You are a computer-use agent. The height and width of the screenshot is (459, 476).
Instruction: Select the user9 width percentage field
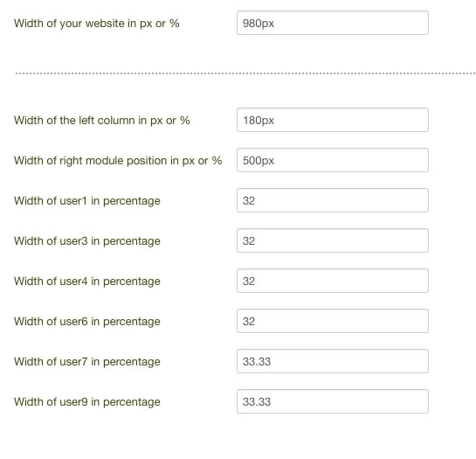pyautogui.click(x=333, y=401)
